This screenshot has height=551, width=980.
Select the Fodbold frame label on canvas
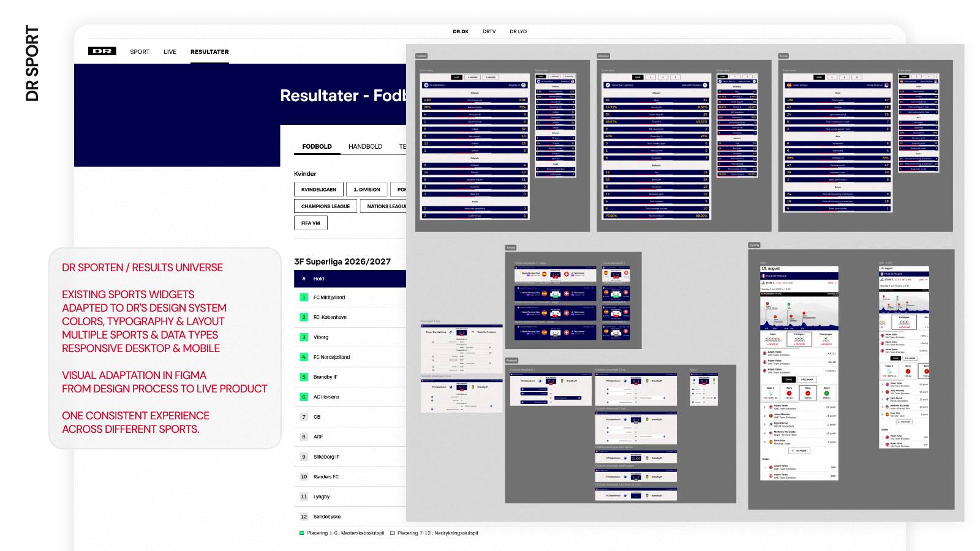[421, 56]
